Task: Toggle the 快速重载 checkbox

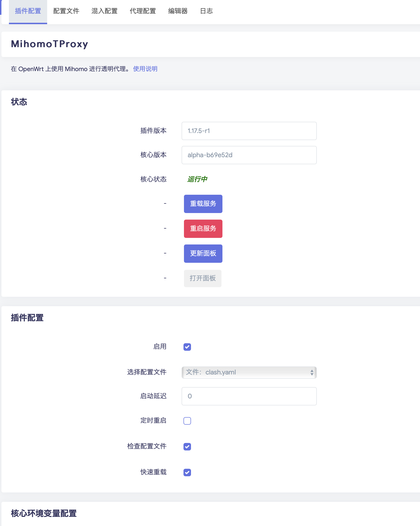Action: (187, 473)
